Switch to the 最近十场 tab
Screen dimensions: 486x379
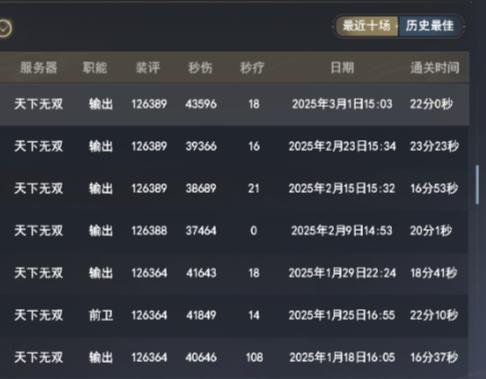[366, 26]
